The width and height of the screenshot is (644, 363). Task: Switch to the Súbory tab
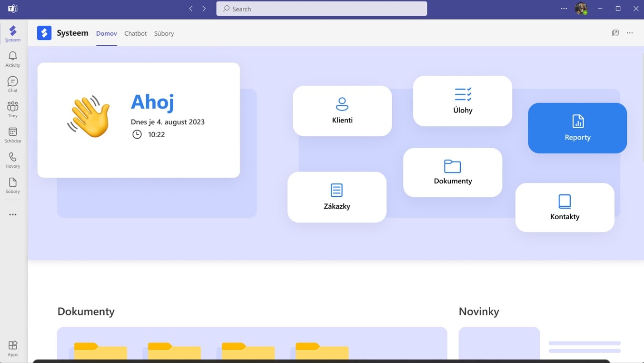164,33
